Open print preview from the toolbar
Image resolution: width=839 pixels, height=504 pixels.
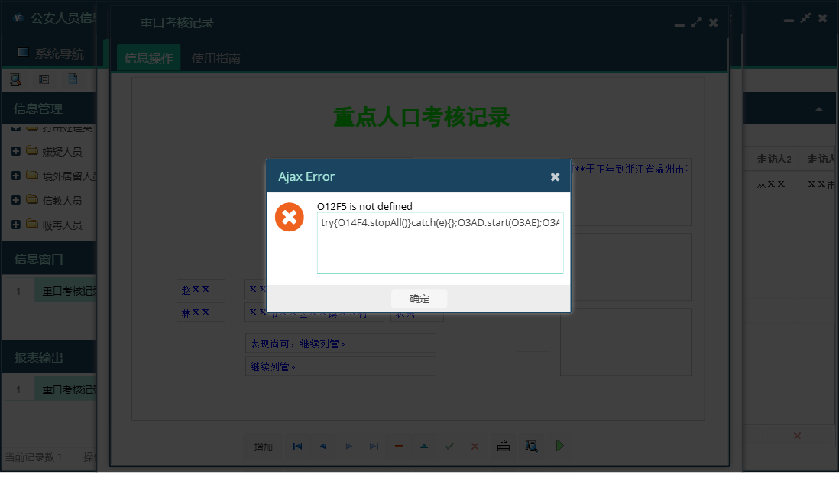click(x=531, y=446)
